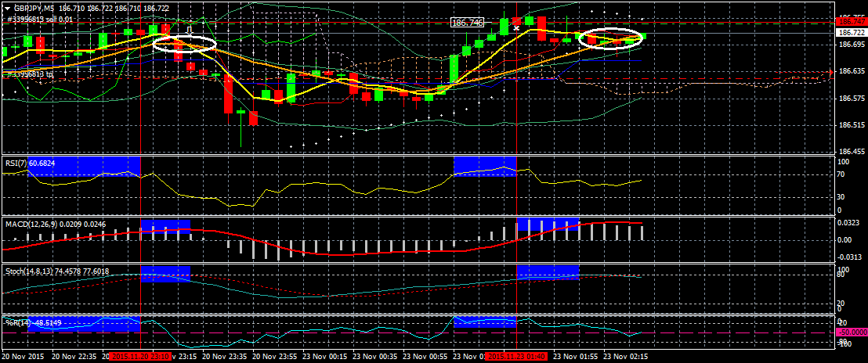Click price scale value 186.695

tap(852, 44)
